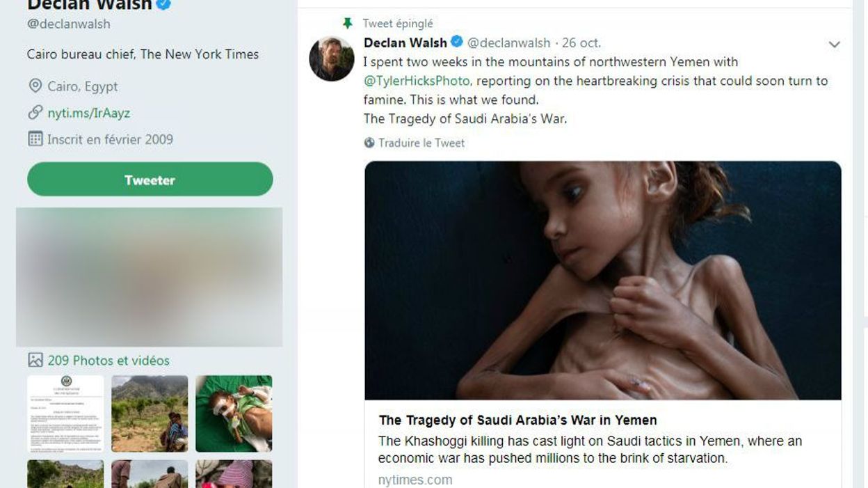Click the link chain icon beside nyti.ms URL

[35, 113]
